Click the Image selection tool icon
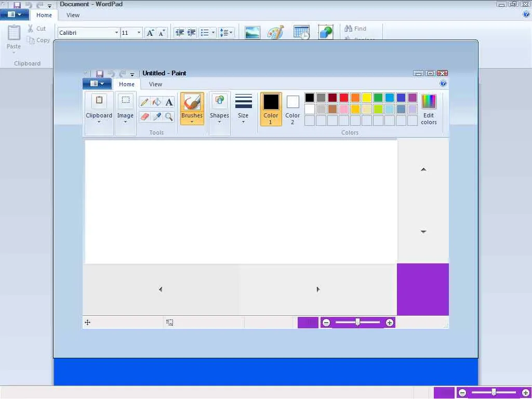This screenshot has height=399, width=532. pos(126,100)
